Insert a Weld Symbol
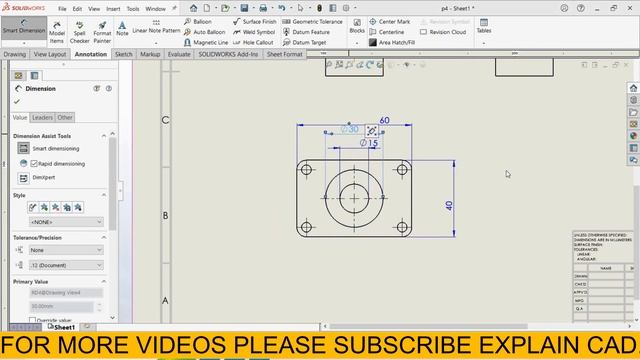Screen dimensions: 640x360 pyautogui.click(x=254, y=32)
